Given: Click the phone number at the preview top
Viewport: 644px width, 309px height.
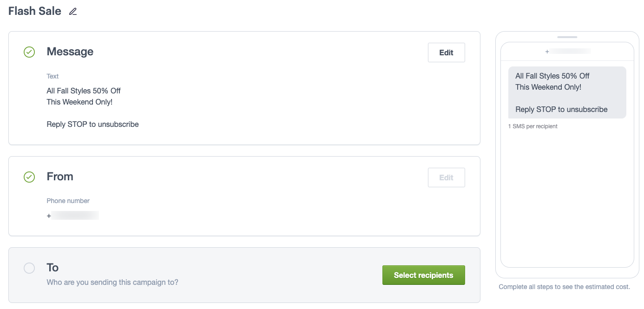Looking at the screenshot, I should tap(568, 52).
